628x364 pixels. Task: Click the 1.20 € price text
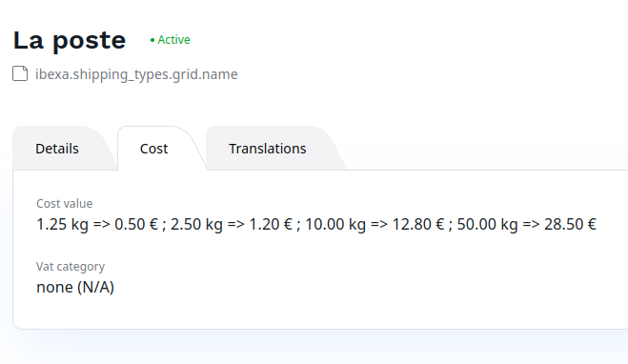click(x=271, y=224)
